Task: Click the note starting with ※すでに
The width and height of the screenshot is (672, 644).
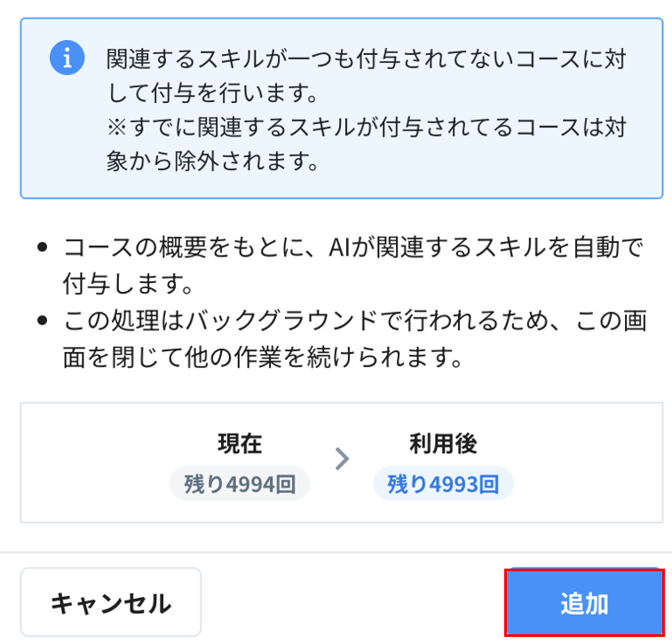Action: (x=366, y=128)
